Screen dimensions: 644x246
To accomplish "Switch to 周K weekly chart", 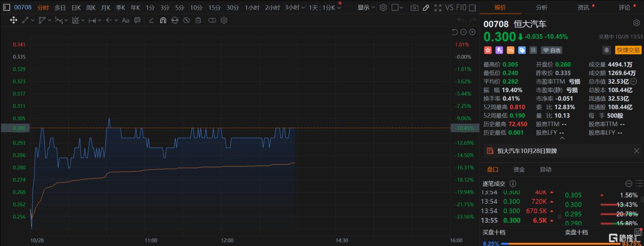I will click(x=91, y=8).
